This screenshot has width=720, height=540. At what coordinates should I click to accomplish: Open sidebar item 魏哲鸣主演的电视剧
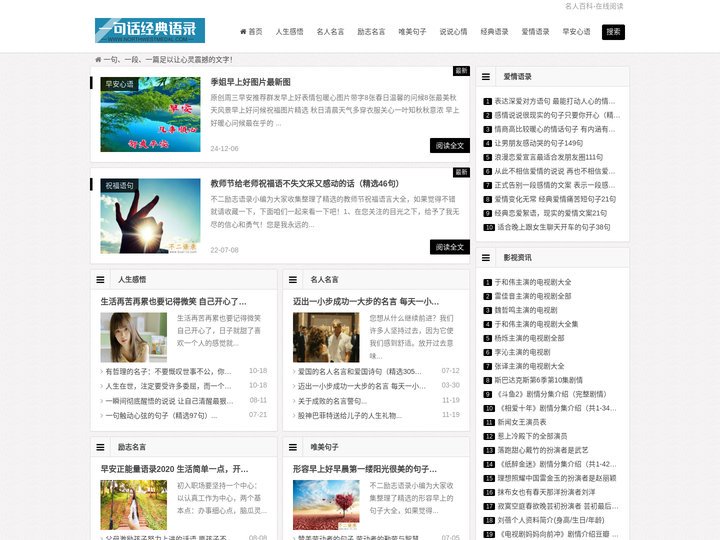tap(526, 310)
